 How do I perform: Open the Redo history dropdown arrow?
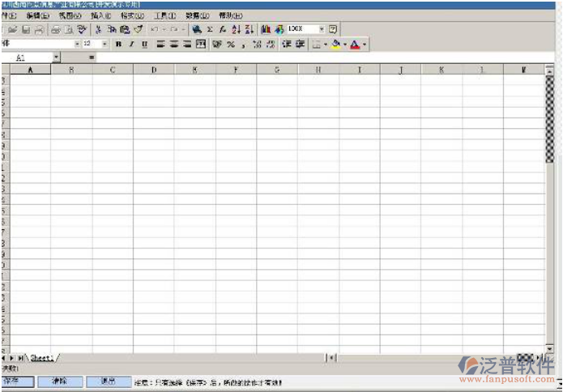point(183,30)
